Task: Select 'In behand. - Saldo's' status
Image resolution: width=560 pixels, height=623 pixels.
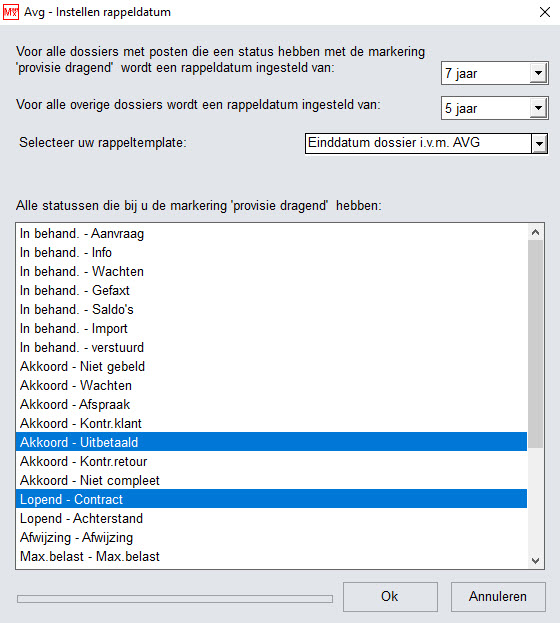Action: [271, 309]
